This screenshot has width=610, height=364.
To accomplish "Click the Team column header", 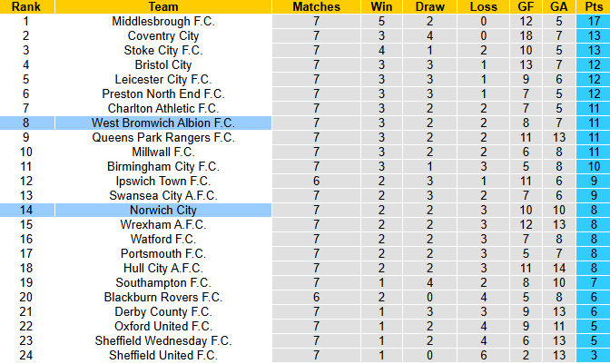I will pos(163,6).
